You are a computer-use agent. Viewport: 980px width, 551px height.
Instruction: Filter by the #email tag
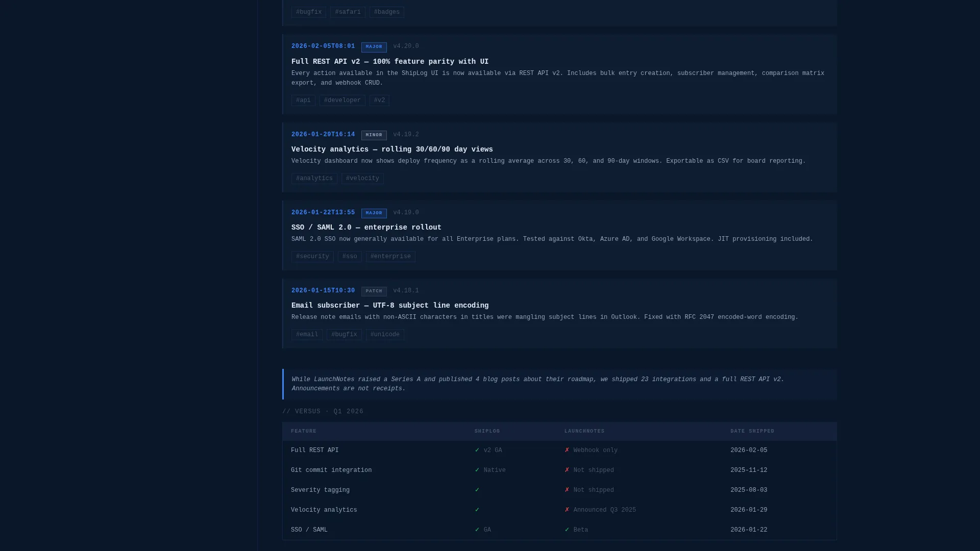point(307,335)
